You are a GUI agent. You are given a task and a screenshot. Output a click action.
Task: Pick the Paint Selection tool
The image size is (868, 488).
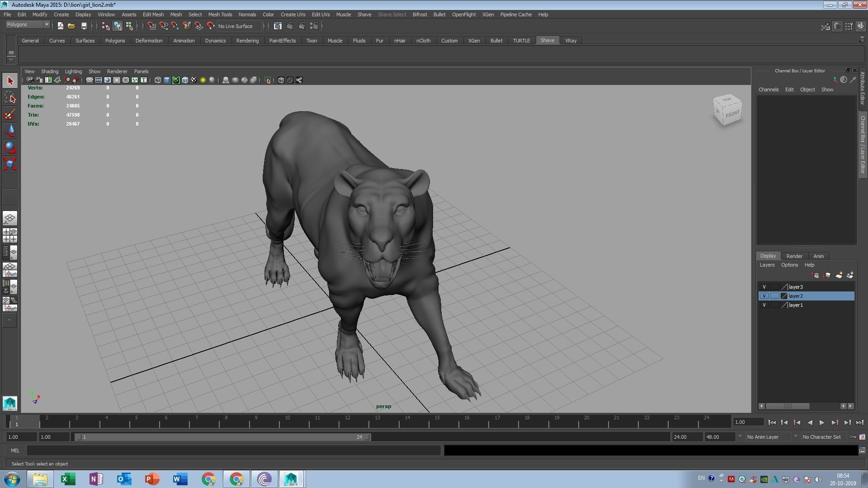tap(10, 114)
